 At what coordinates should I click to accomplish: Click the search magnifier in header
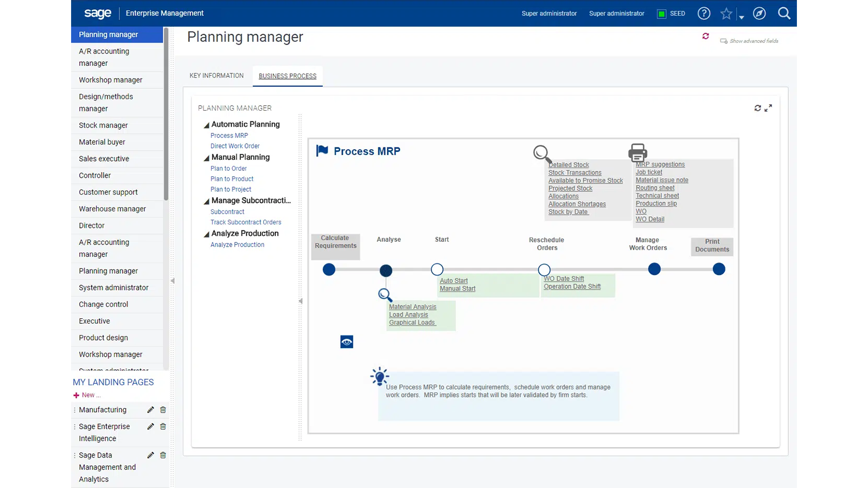[784, 14]
